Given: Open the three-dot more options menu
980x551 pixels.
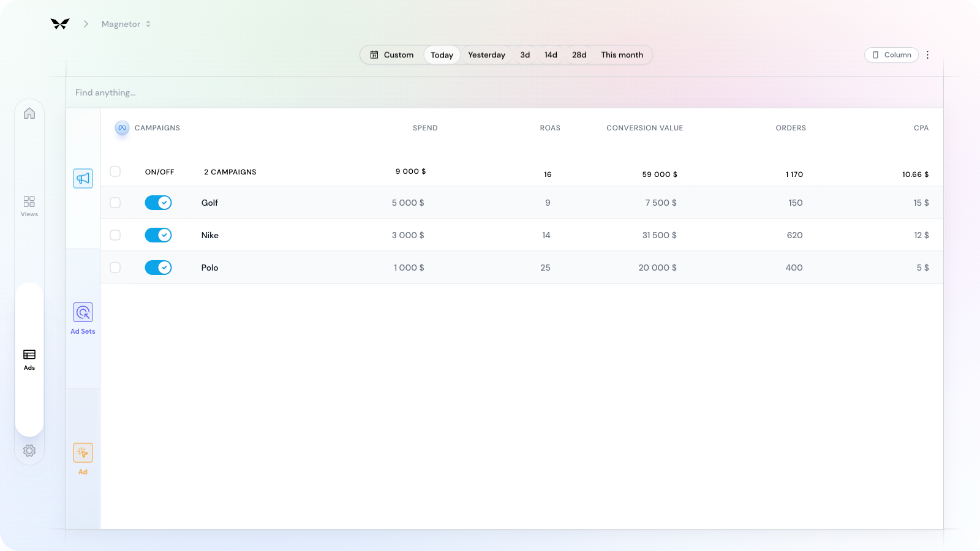Looking at the screenshot, I should tap(927, 55).
